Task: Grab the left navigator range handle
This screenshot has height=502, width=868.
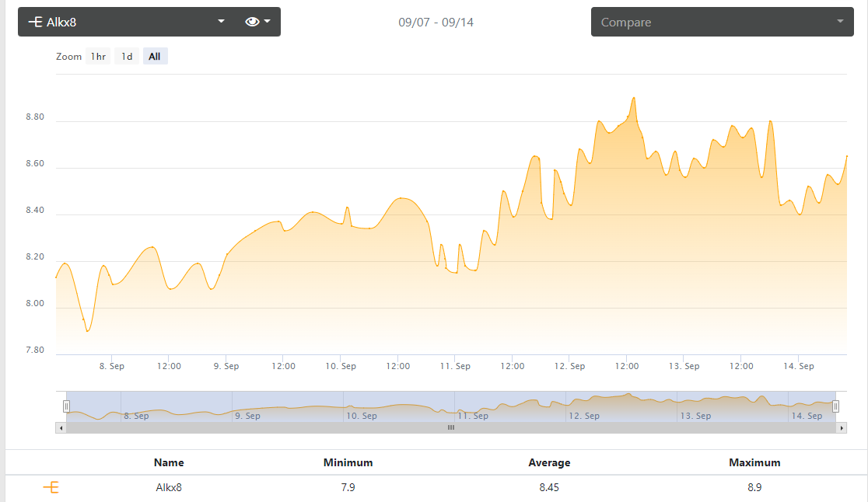Action: pyautogui.click(x=66, y=407)
